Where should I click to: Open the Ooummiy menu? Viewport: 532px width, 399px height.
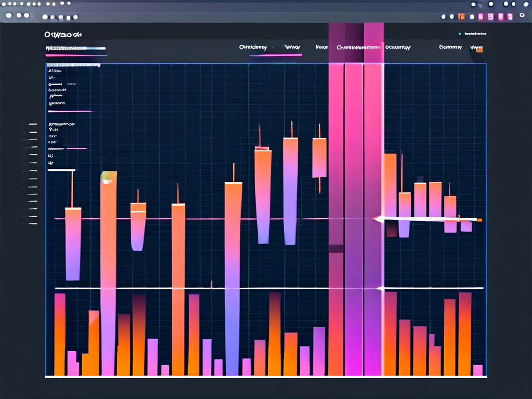point(398,47)
